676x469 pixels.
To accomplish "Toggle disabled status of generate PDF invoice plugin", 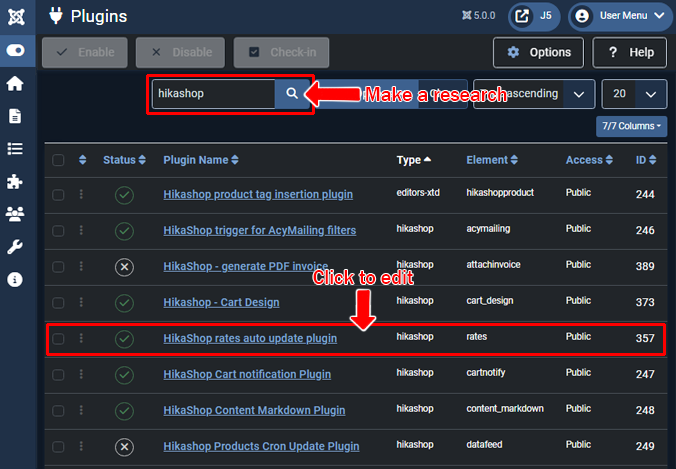I will coord(124,267).
